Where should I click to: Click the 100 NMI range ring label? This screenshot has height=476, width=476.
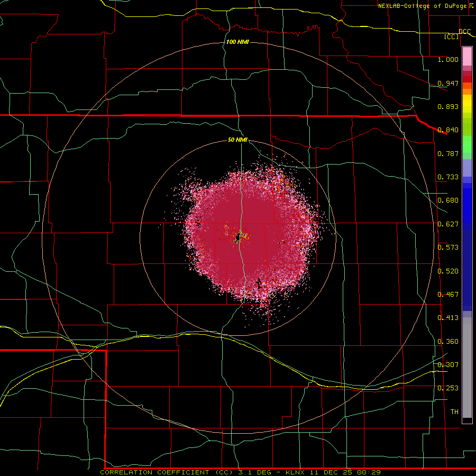[237, 42]
